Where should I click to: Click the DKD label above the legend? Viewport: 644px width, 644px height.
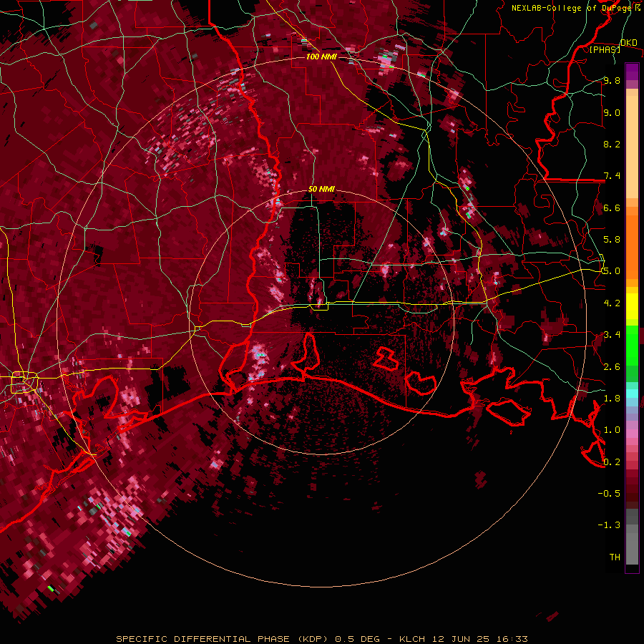click(629, 43)
